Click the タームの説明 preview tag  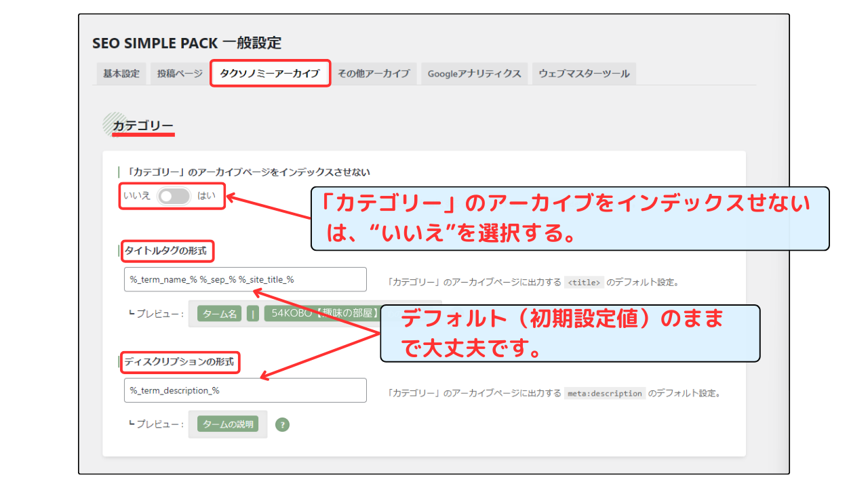pos(228,424)
